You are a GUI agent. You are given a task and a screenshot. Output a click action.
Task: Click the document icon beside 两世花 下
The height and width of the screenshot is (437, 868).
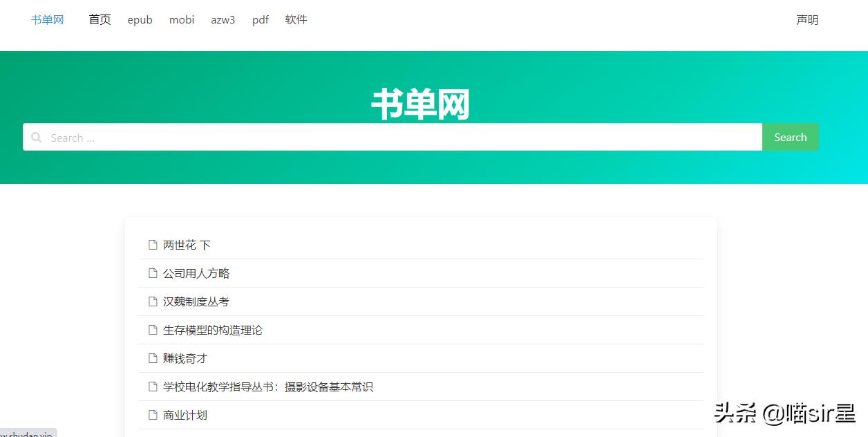(x=152, y=244)
